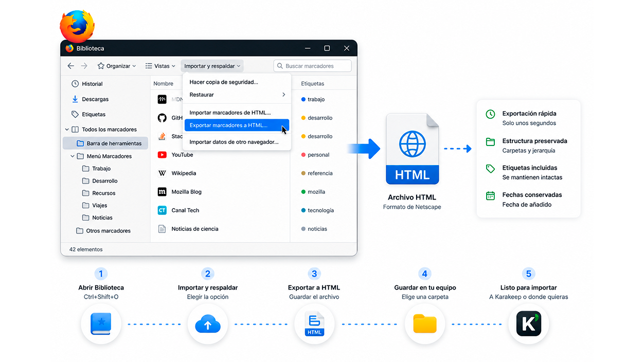
Task: Click the green mozilla tag dot
Action: (x=303, y=192)
